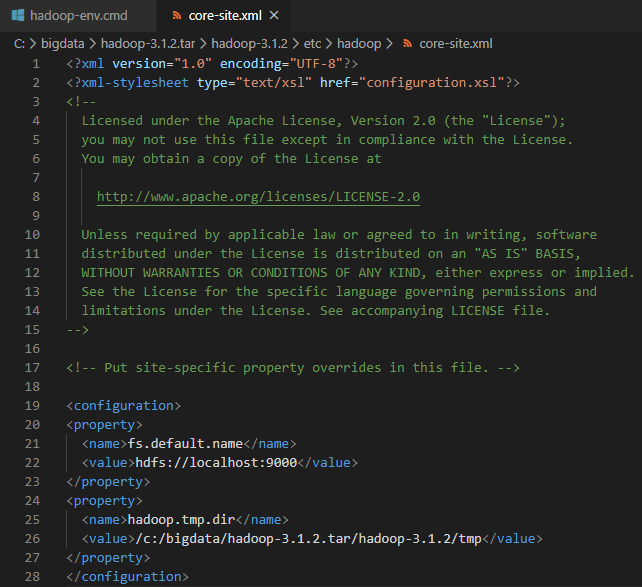642x587 pixels.
Task: Select the core-site.xml tab
Action: (225, 16)
